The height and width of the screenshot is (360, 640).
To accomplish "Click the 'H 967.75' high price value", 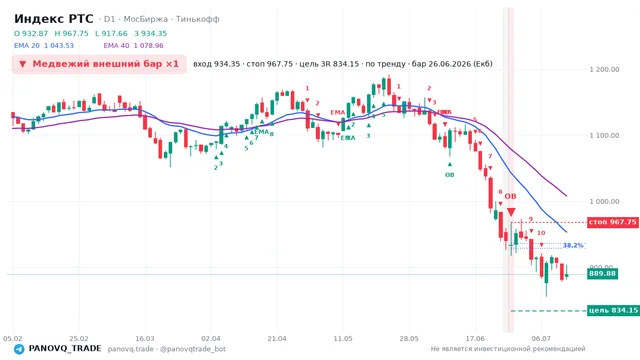I will (71, 34).
